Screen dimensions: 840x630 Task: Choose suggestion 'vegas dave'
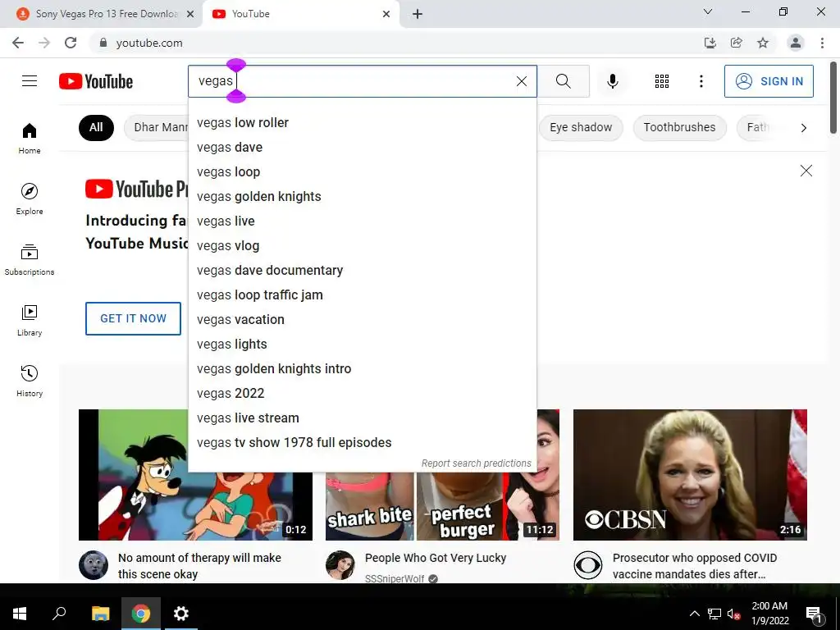click(363, 148)
